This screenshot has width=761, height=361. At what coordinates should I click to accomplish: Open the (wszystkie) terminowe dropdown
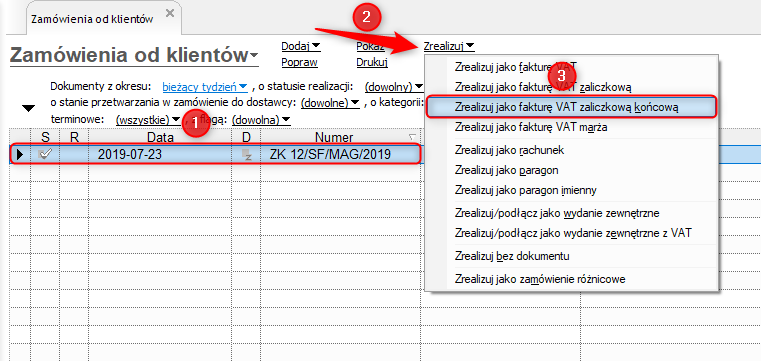(148, 119)
